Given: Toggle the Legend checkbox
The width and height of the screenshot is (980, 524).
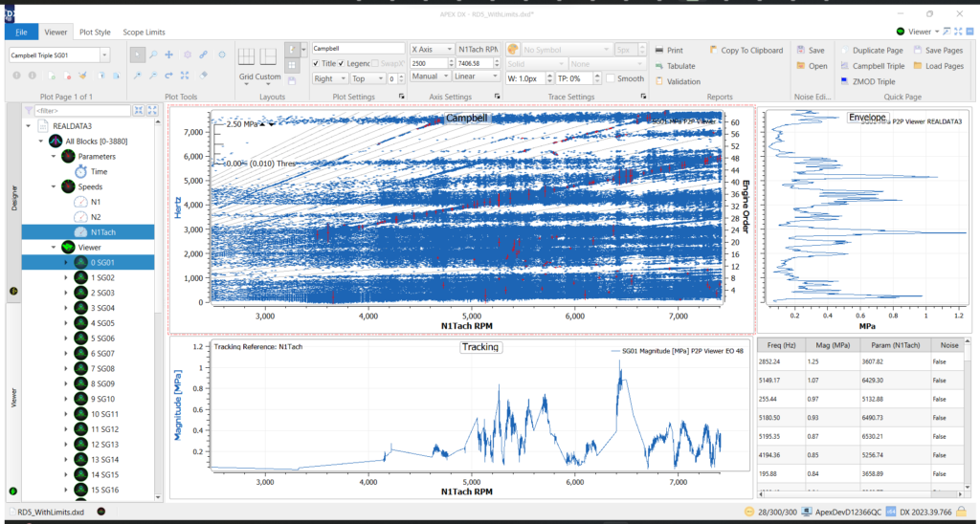Looking at the screenshot, I should [x=342, y=63].
